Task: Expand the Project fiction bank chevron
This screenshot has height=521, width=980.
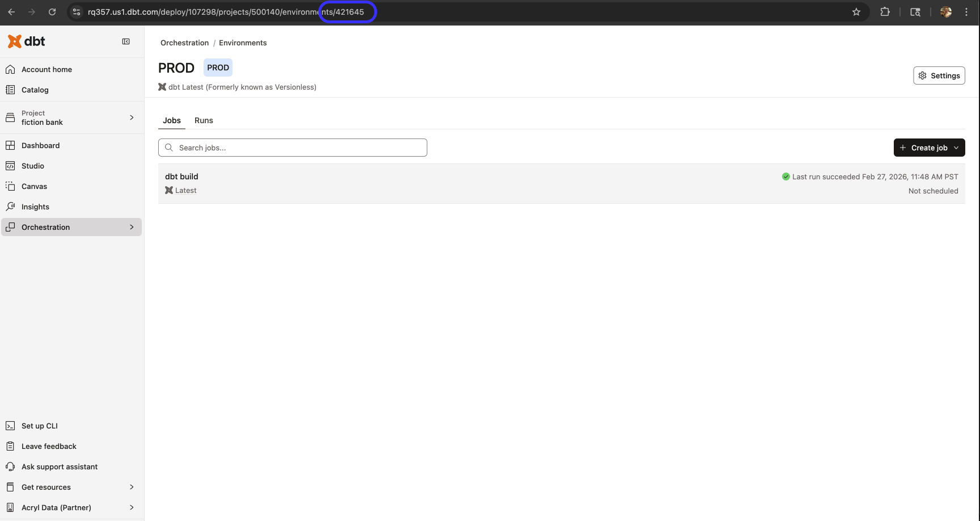Action: pos(132,117)
